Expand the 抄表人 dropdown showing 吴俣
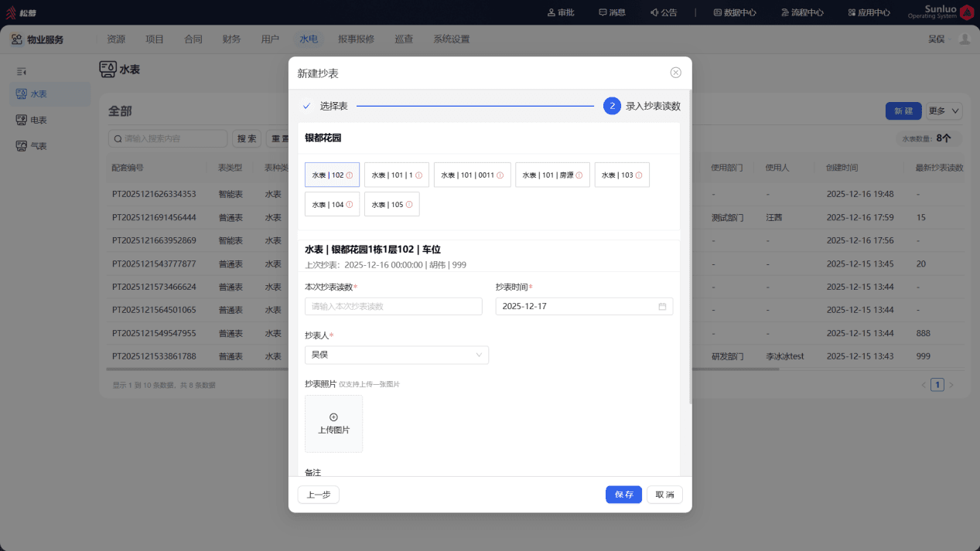Viewport: 980px width, 551px height. pos(397,355)
